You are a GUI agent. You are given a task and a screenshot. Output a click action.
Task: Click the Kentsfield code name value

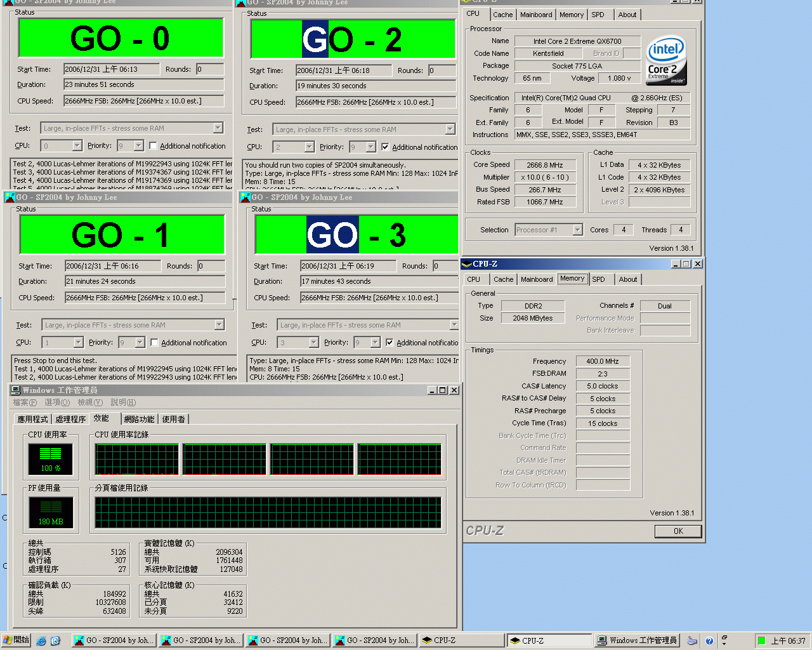548,53
